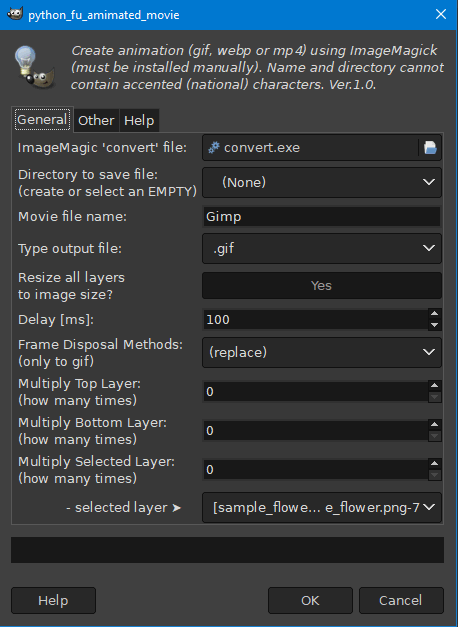The image size is (458, 627).
Task: Click the file browse icon beside convert.exe
Action: [430, 148]
